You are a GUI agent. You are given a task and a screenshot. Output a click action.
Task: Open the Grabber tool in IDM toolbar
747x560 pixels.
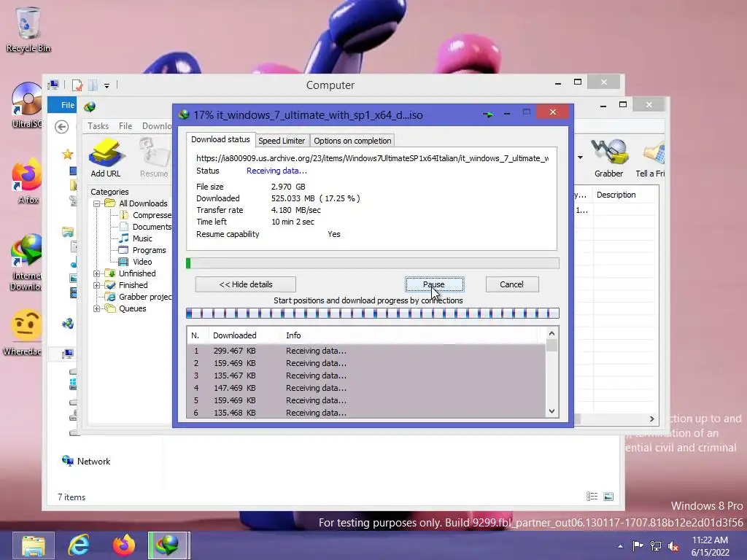pos(608,157)
